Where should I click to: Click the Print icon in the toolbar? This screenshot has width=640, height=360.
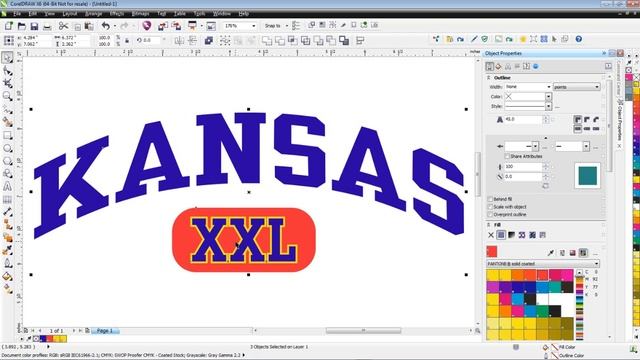point(47,27)
